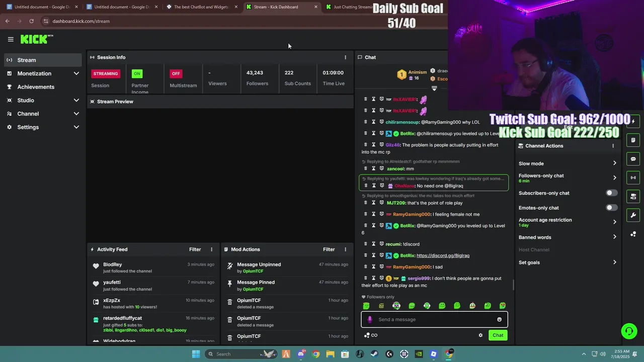Open the emoji picker in message box
644x362 pixels.
(499, 319)
